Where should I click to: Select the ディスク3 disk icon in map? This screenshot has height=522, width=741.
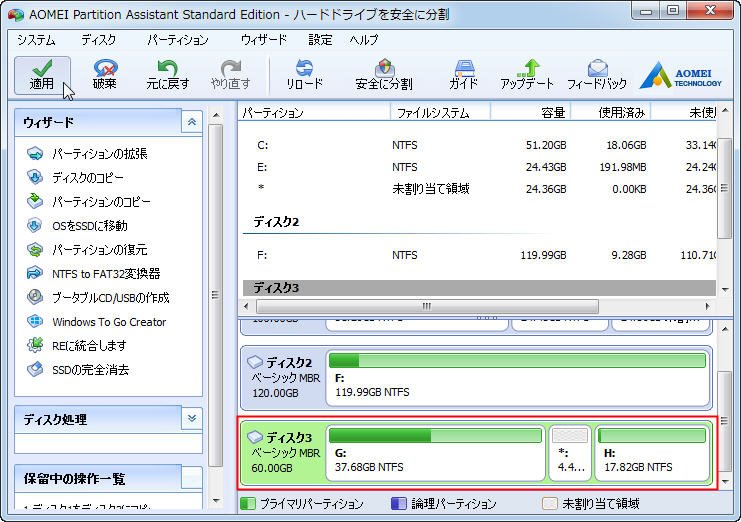click(x=255, y=436)
